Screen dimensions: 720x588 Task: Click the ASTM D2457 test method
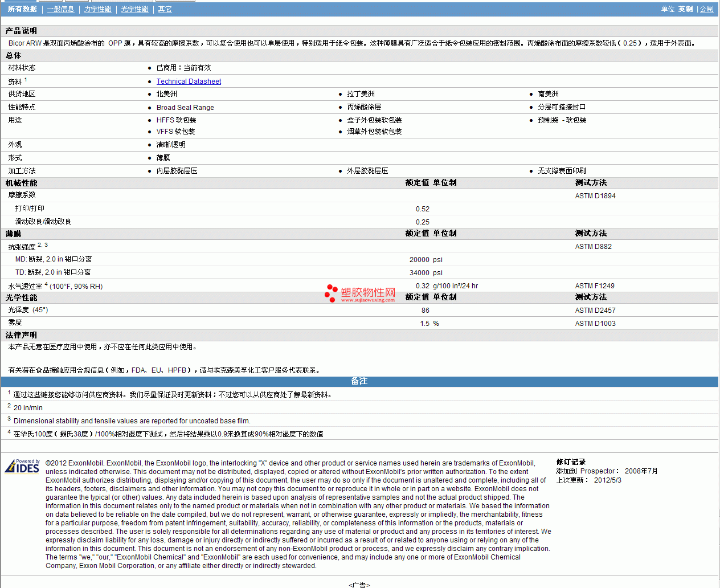(595, 311)
